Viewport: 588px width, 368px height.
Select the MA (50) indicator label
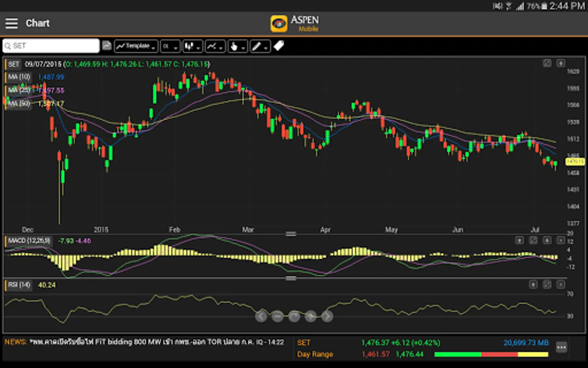point(19,103)
